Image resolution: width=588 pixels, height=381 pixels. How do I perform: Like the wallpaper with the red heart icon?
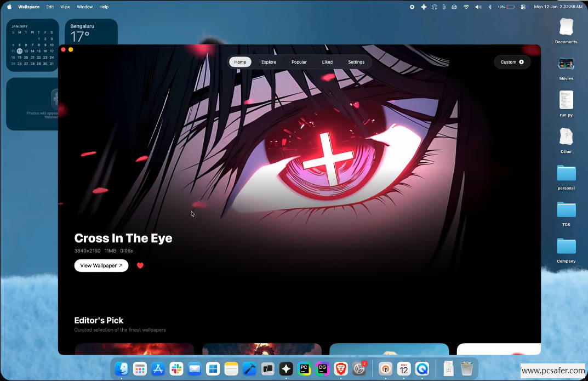pyautogui.click(x=140, y=265)
